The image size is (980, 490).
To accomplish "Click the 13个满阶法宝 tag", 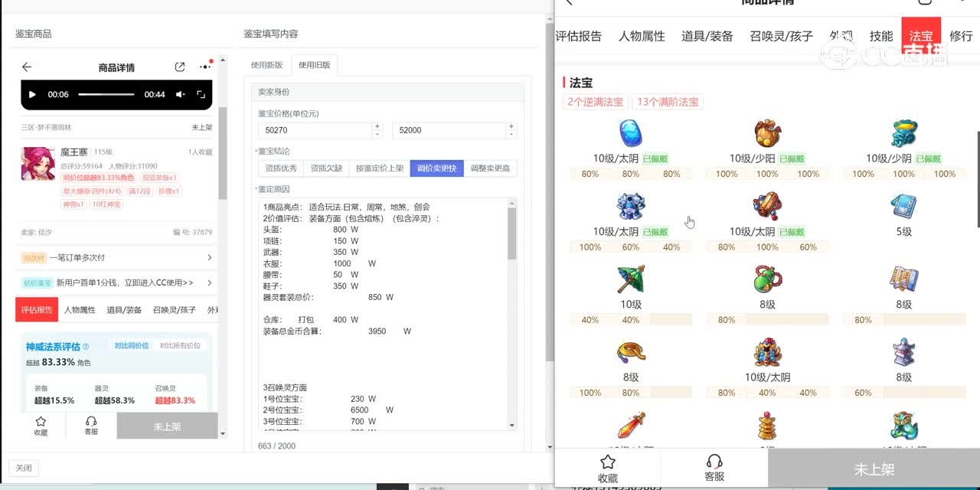I will pyautogui.click(x=668, y=102).
